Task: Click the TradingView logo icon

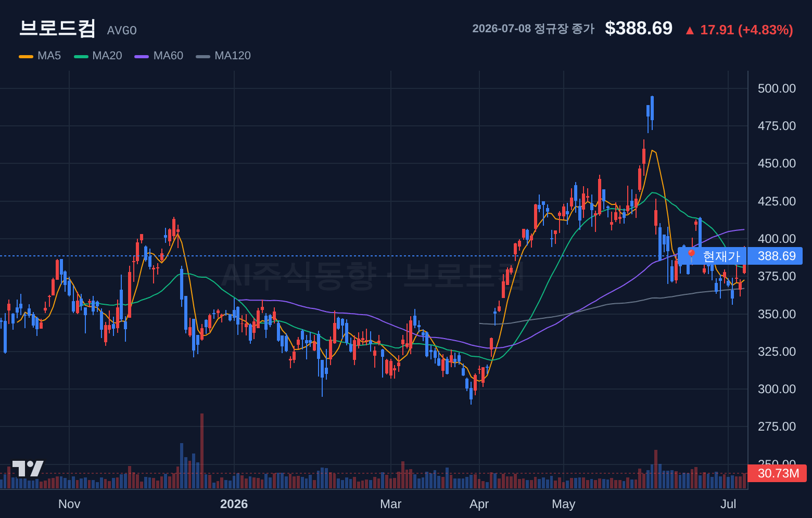Action: coord(28,469)
